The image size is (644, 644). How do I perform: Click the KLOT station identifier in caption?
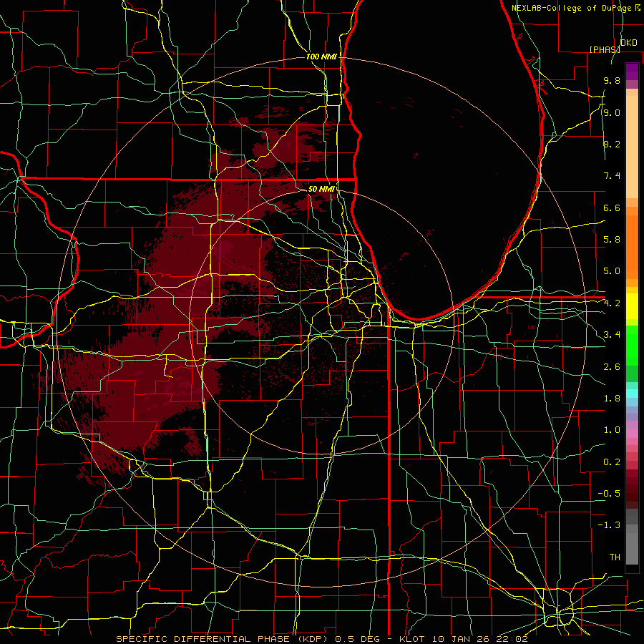(411, 639)
